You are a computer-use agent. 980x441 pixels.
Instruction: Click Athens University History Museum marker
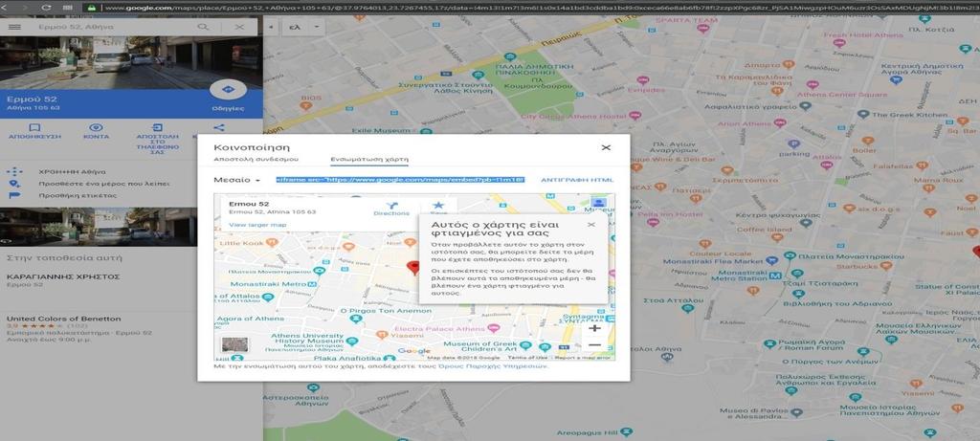point(352,342)
